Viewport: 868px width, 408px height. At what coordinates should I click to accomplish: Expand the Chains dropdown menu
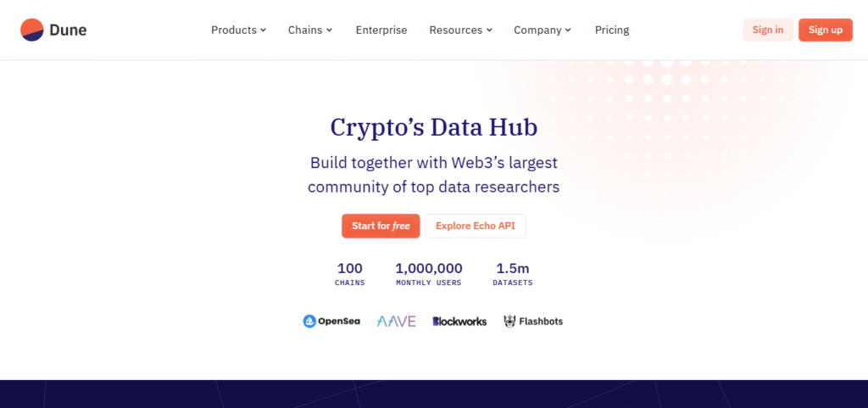click(310, 30)
